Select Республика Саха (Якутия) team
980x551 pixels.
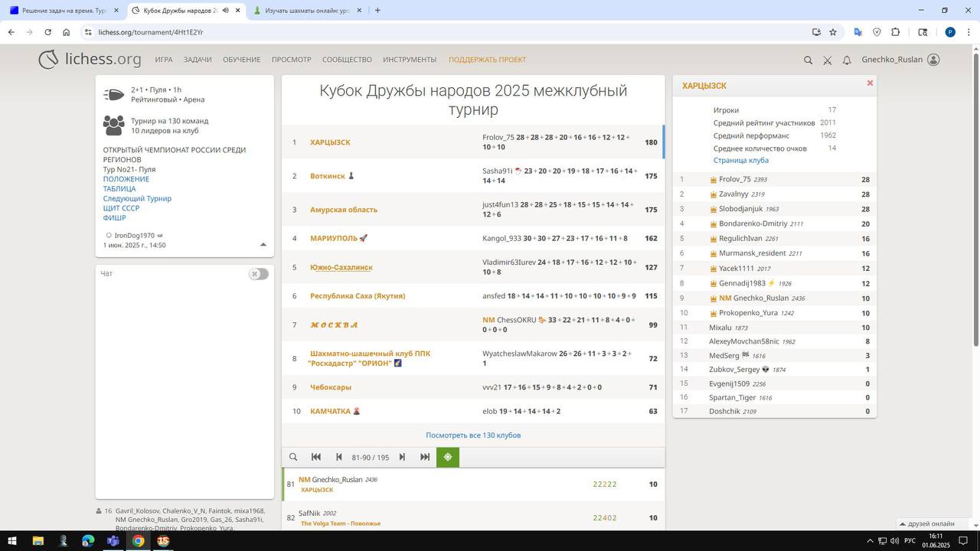click(x=358, y=296)
